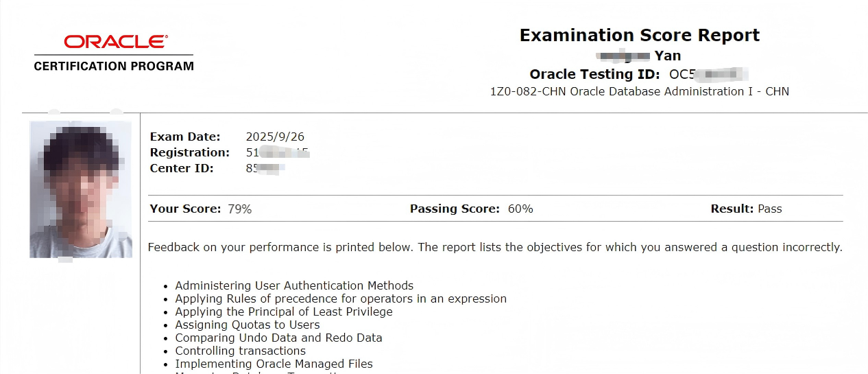The width and height of the screenshot is (868, 374).
Task: Click Controlling transactions list item
Action: point(240,351)
